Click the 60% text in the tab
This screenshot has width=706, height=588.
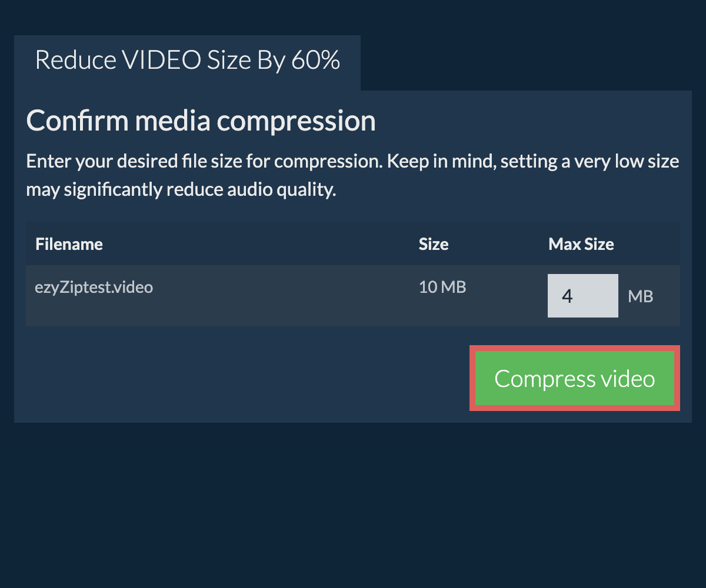[315, 61]
